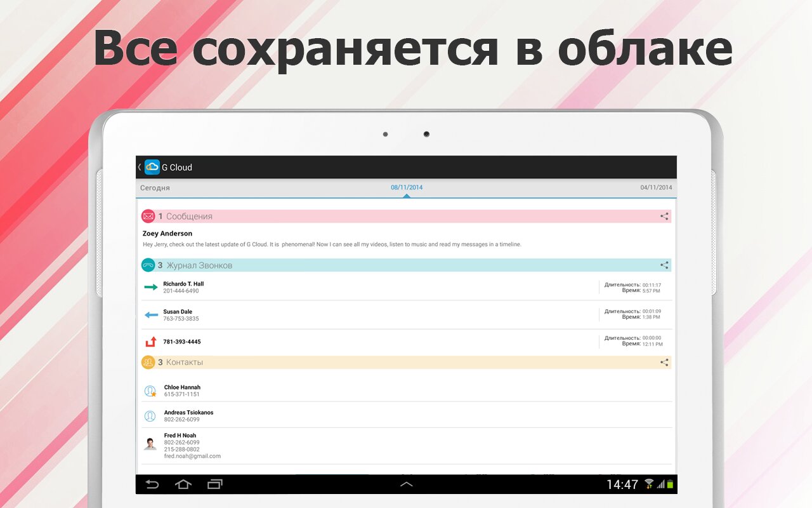Tap the G Cloud app icon
The image size is (812, 508).
click(152, 167)
